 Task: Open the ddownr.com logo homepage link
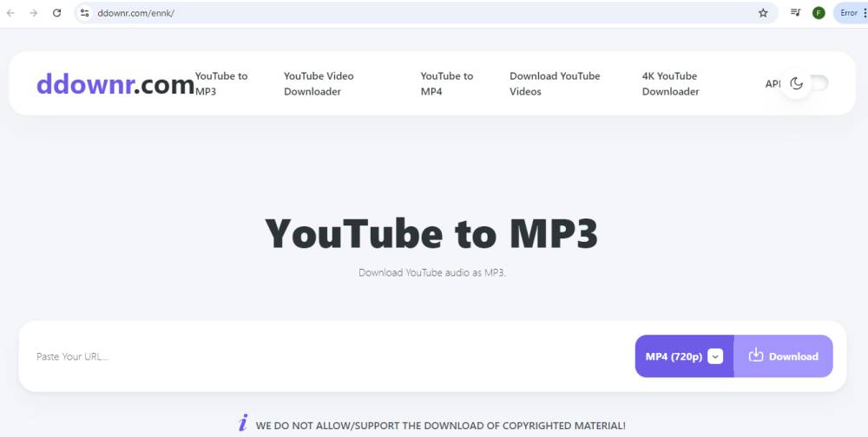(x=115, y=84)
